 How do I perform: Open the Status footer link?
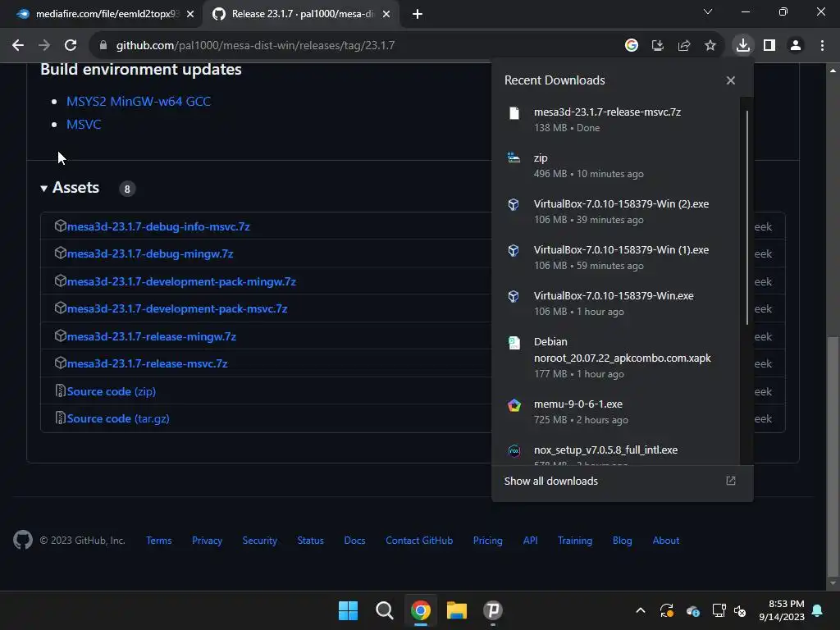(311, 541)
